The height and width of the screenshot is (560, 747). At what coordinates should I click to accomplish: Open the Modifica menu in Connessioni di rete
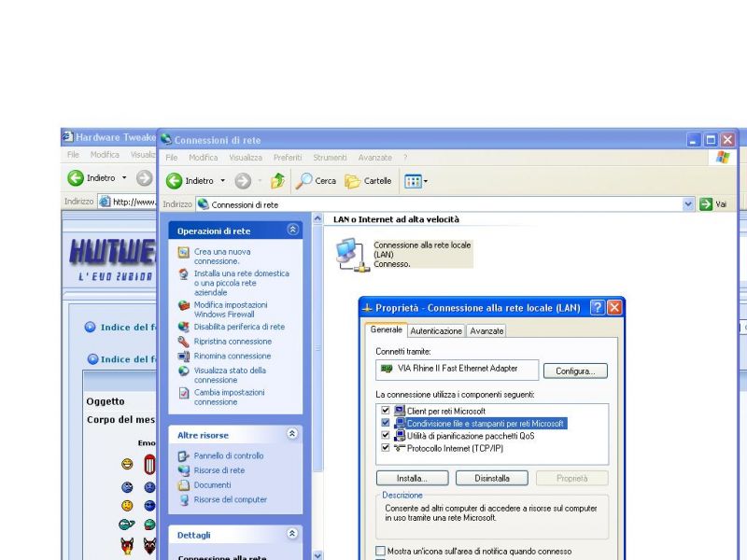tap(203, 158)
